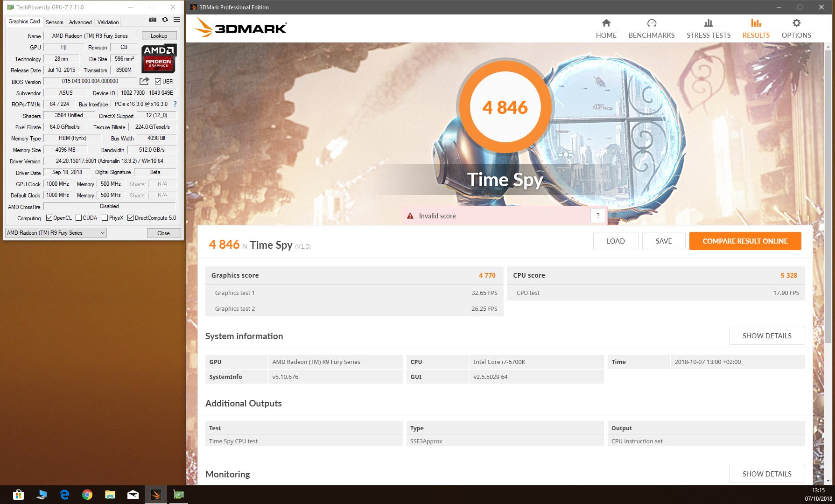Click the GUI version v2.5.5029 64 cell
This screenshot has height=504, width=835.
coord(536,377)
